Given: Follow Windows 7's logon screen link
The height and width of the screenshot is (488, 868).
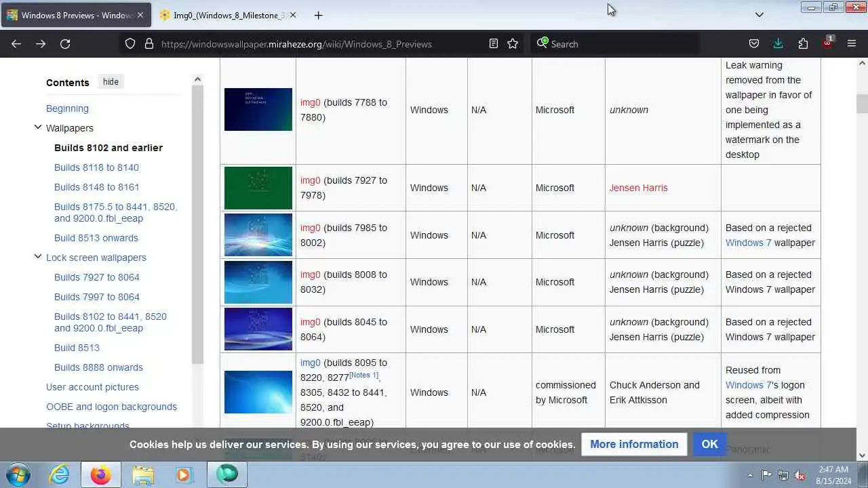Looking at the screenshot, I should (748, 385).
